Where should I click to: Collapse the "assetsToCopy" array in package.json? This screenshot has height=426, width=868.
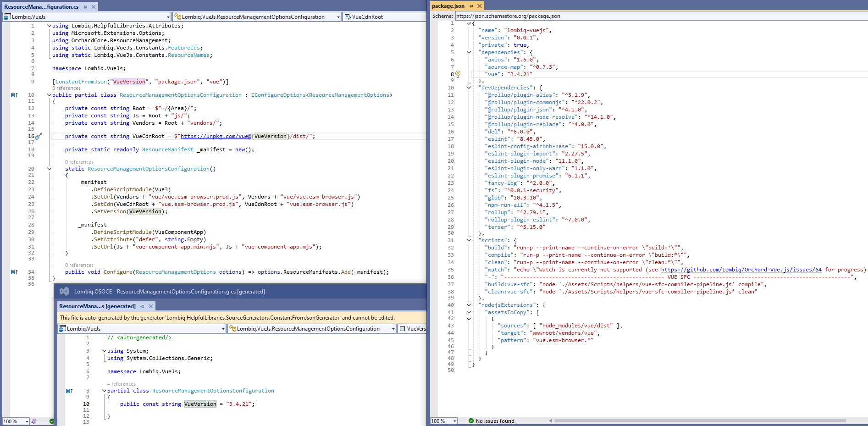pyautogui.click(x=469, y=312)
